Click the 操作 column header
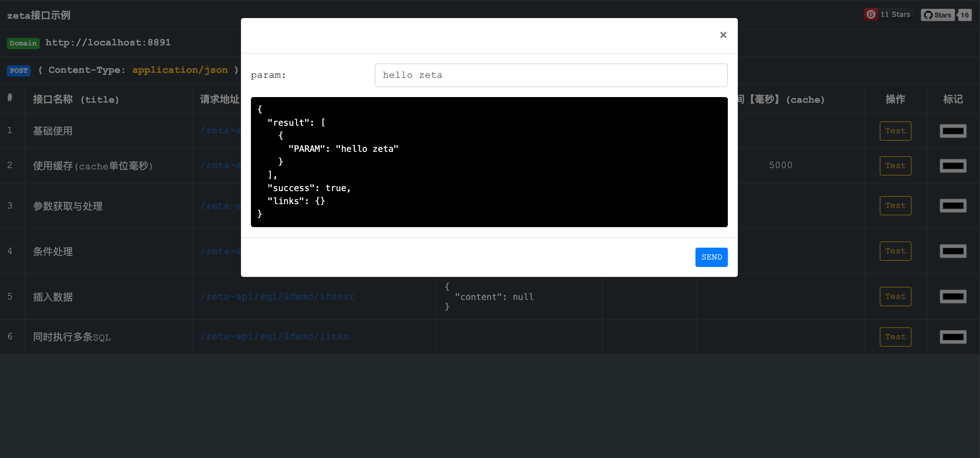Screen dimensions: 980x458 coord(895,99)
